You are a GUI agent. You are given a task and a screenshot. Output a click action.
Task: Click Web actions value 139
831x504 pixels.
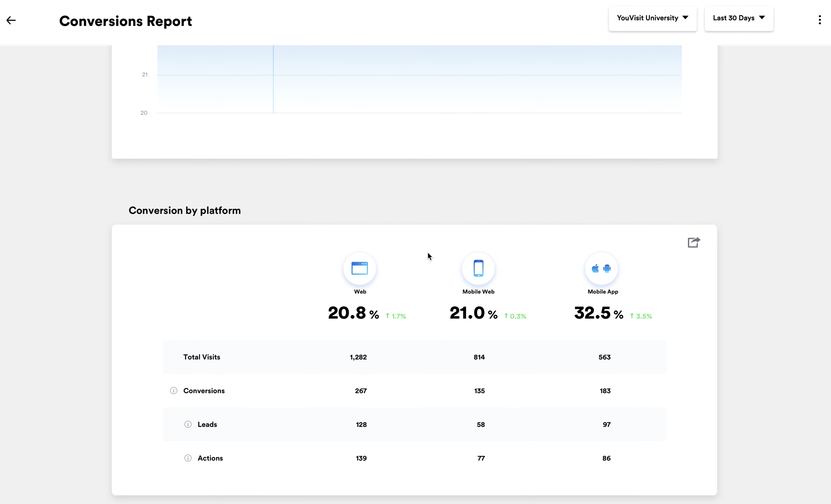[361, 458]
